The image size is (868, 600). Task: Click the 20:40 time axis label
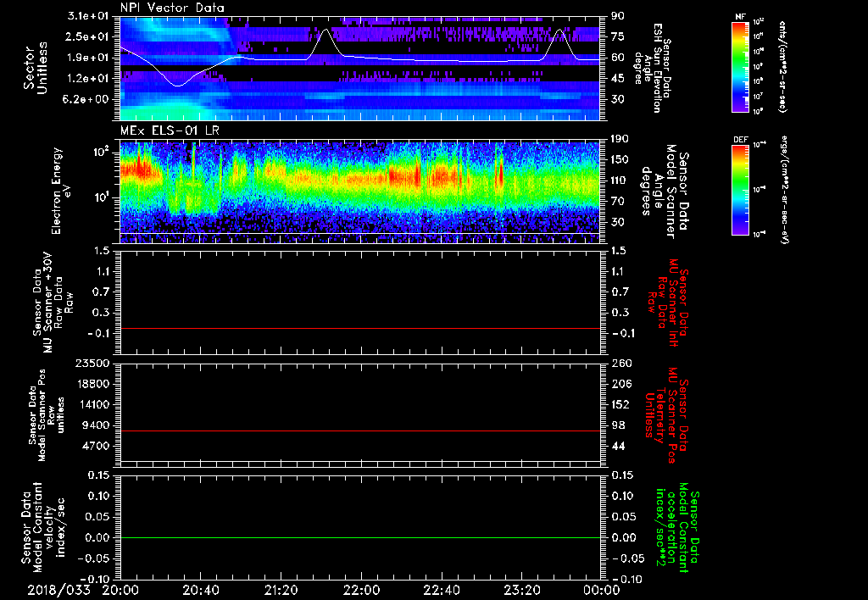tap(200, 590)
